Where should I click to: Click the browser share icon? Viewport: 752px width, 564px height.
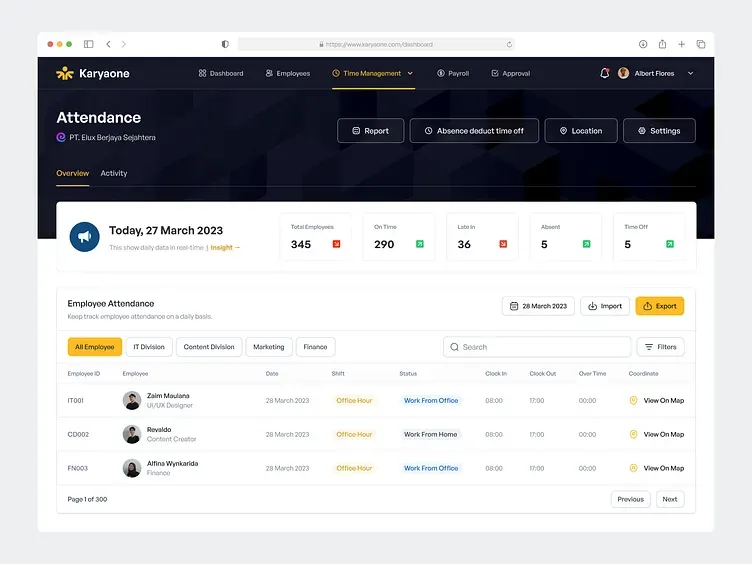click(662, 44)
